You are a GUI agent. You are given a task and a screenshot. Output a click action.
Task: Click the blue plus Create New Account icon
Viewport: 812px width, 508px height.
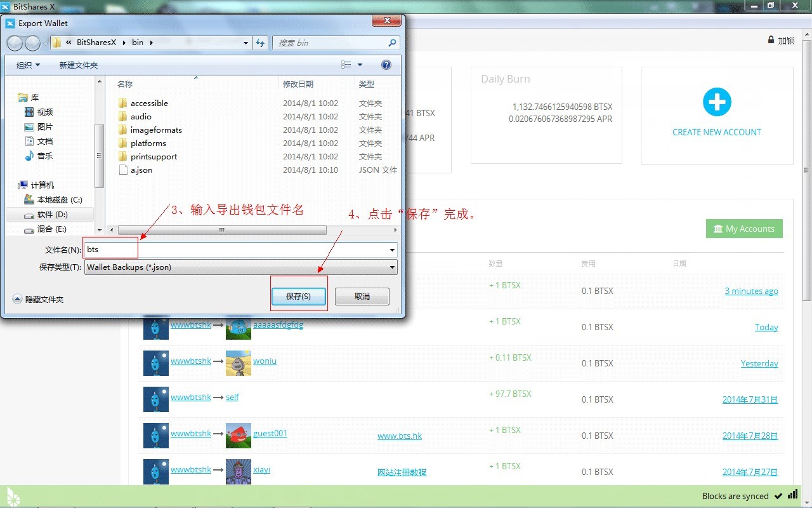click(x=717, y=102)
